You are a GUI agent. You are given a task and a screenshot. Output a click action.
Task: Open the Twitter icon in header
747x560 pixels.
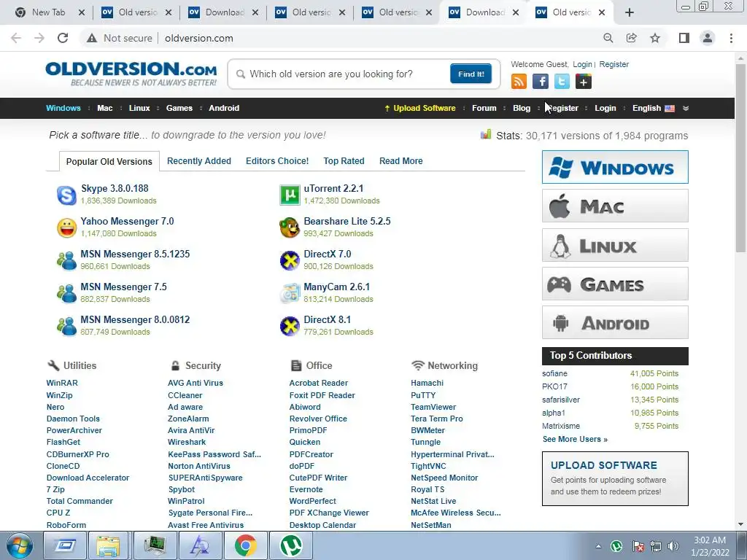[562, 82]
